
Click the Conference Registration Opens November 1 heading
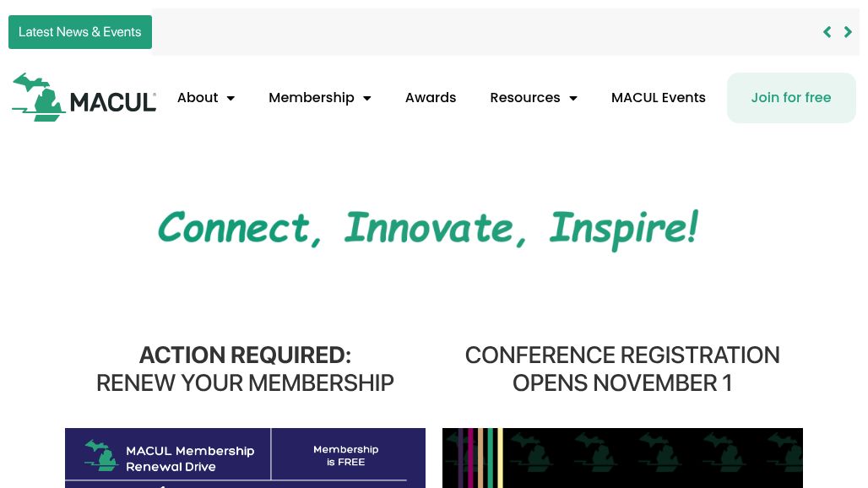pyautogui.click(x=622, y=369)
